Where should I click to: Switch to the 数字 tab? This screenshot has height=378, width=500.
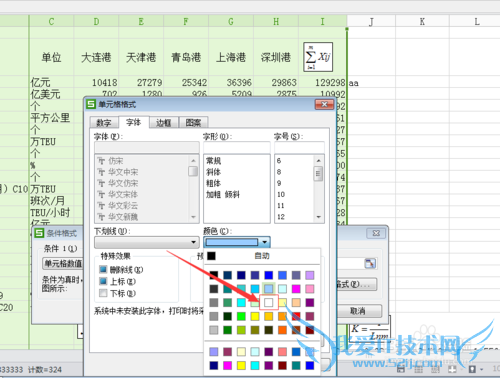[x=104, y=123]
